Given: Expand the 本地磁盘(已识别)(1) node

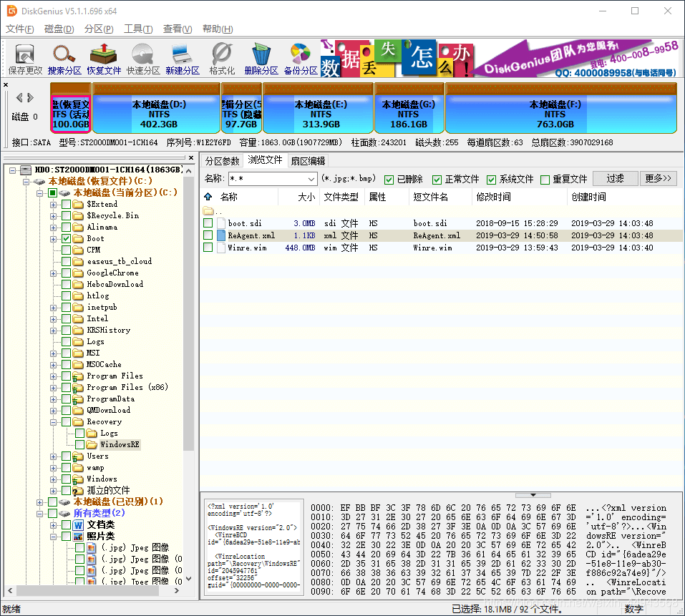Looking at the screenshot, I should pyautogui.click(x=40, y=502).
